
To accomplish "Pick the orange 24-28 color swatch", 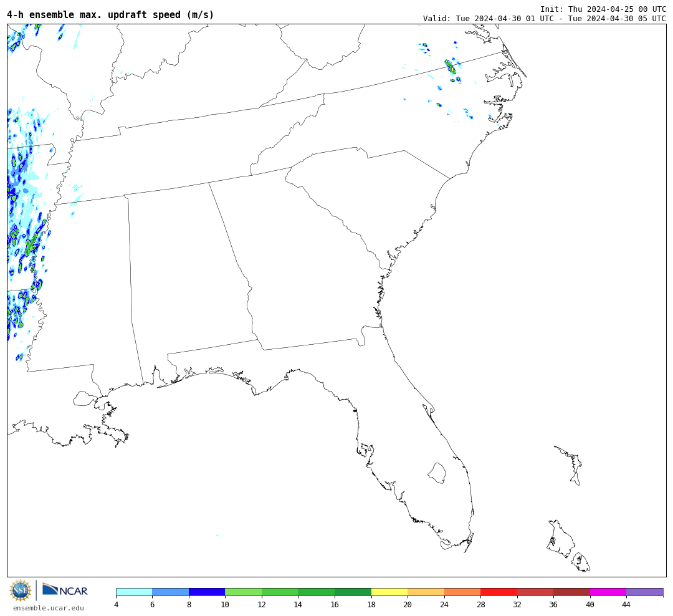I will click(x=462, y=592).
